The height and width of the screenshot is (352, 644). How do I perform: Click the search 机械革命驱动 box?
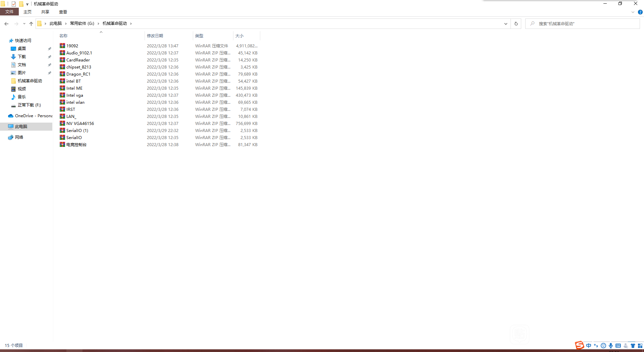click(x=583, y=24)
